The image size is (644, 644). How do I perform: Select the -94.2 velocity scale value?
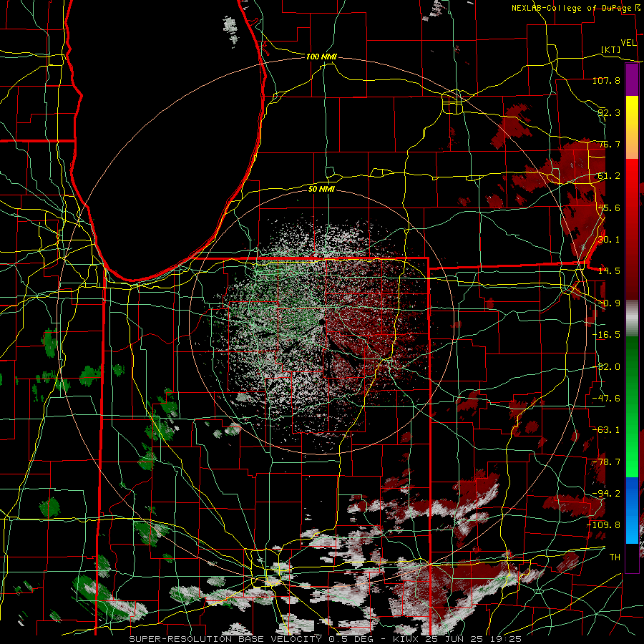[606, 494]
